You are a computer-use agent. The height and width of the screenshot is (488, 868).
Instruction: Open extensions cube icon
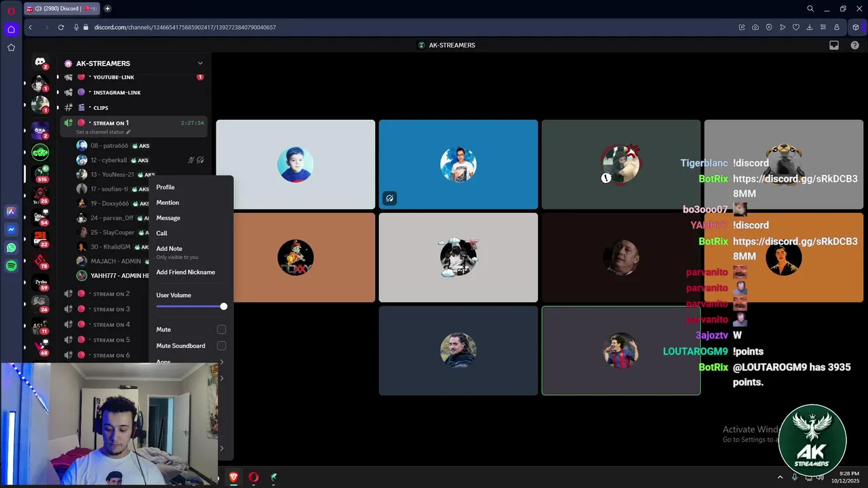tap(856, 27)
